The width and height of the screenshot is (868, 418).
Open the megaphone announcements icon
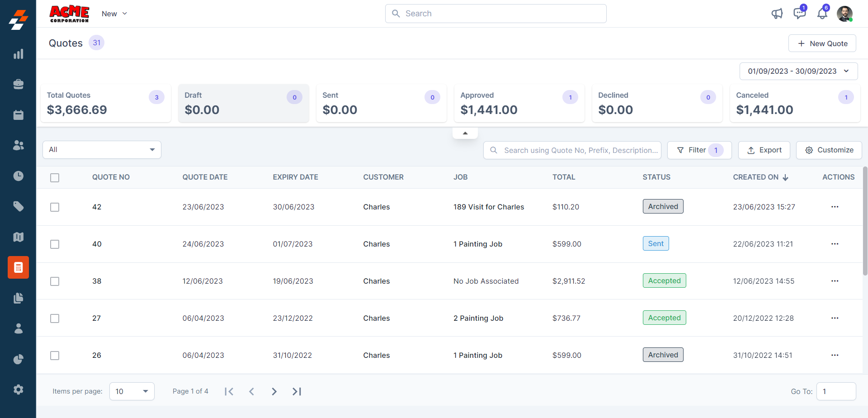(777, 14)
